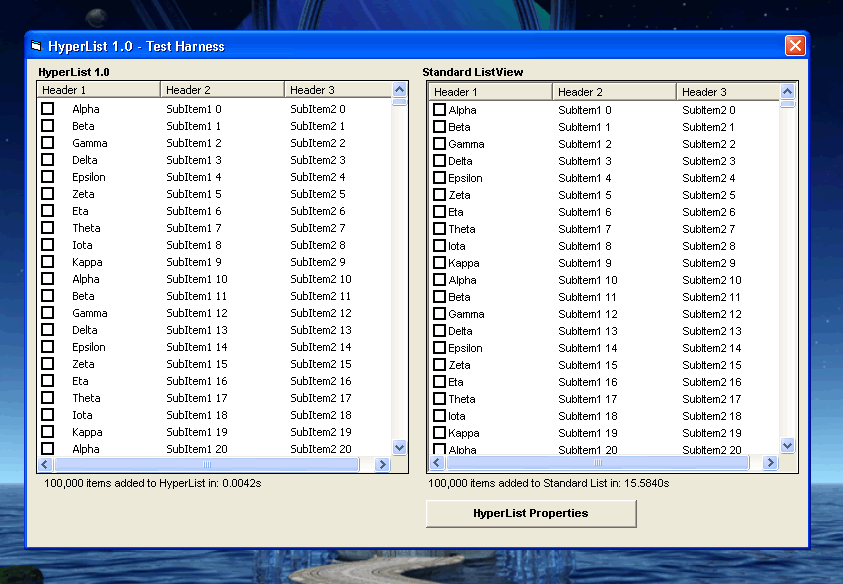843x584 pixels.
Task: Click the HyperList horizontal scrollbar right arrow
Action: [381, 465]
